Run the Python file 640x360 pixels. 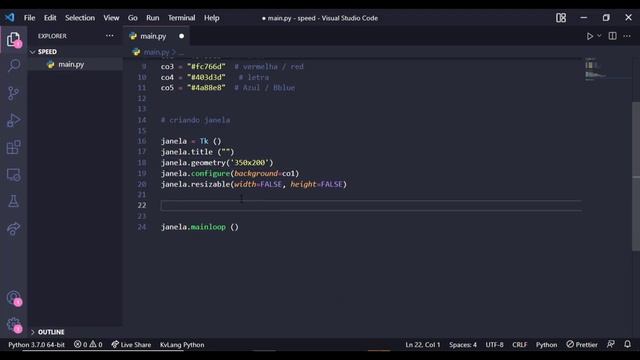[589, 36]
